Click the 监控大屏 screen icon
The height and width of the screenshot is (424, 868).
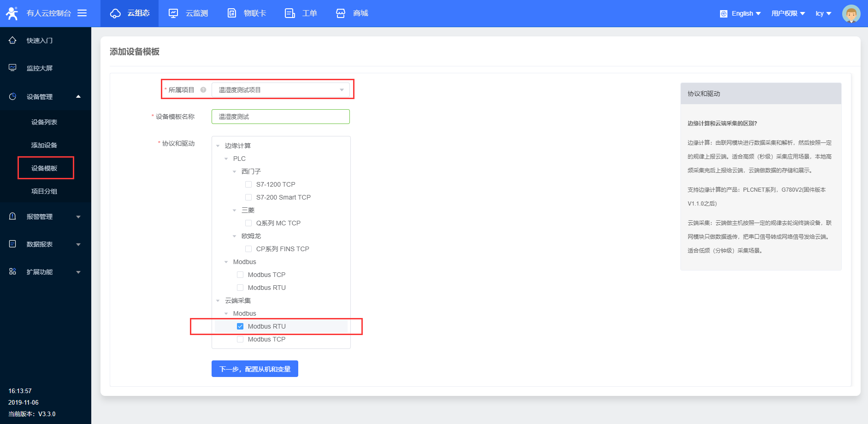(12, 68)
